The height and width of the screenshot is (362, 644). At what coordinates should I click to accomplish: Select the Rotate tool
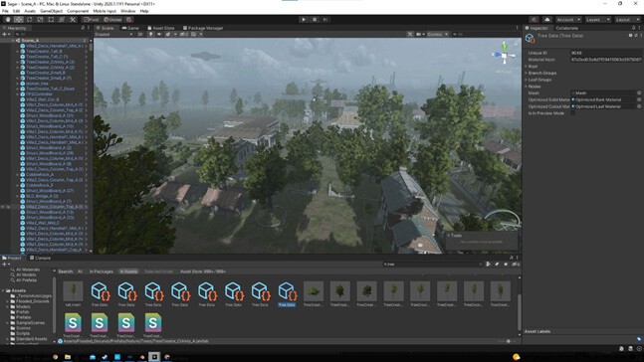pos(29,19)
